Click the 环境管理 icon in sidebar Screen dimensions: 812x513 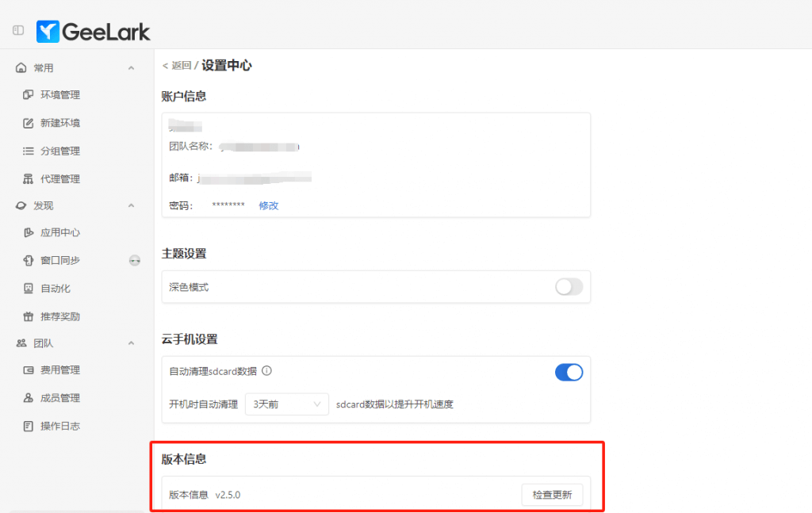tap(28, 95)
